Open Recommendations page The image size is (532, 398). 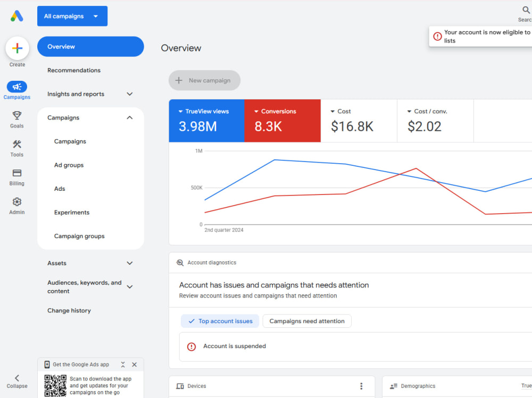pyautogui.click(x=74, y=70)
